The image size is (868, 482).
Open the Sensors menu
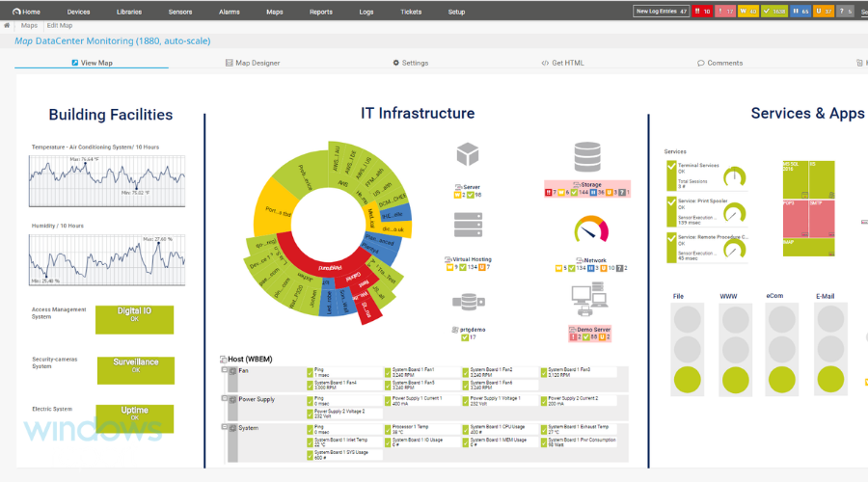177,12
